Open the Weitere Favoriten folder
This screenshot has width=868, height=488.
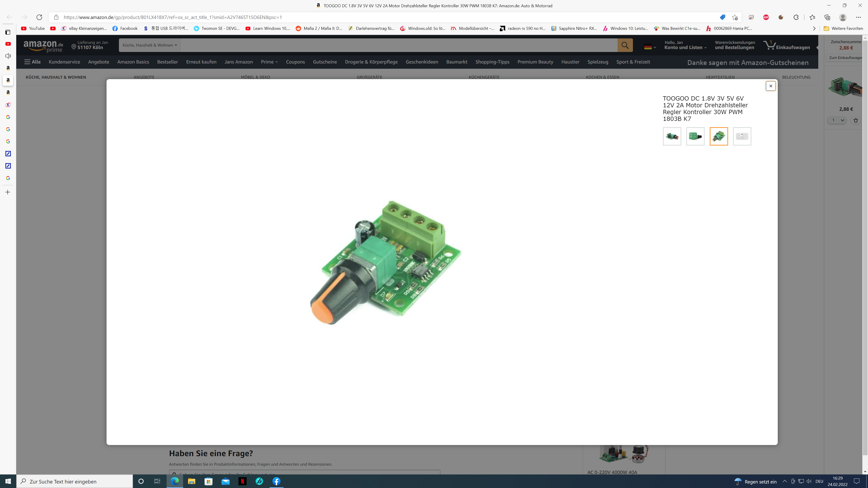(x=843, y=28)
